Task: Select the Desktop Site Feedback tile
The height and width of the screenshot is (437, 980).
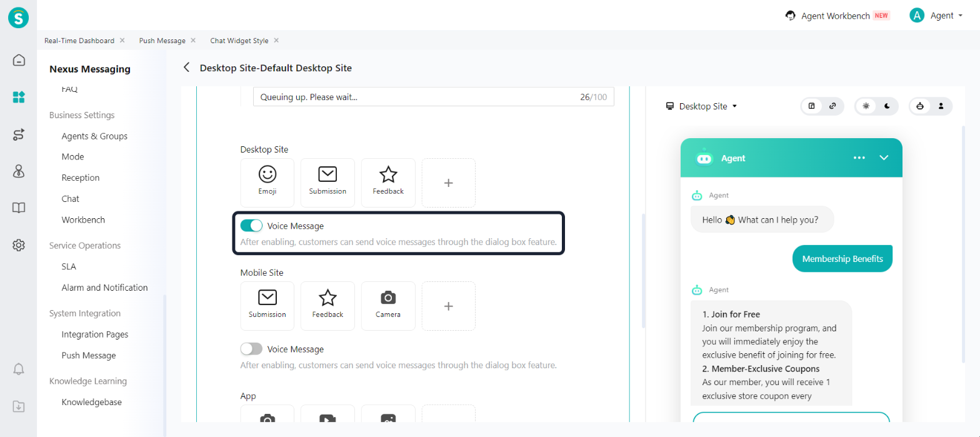Action: (x=388, y=183)
